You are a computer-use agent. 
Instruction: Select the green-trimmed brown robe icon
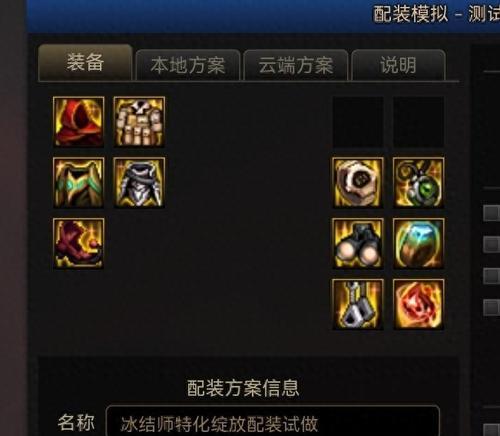point(79,183)
